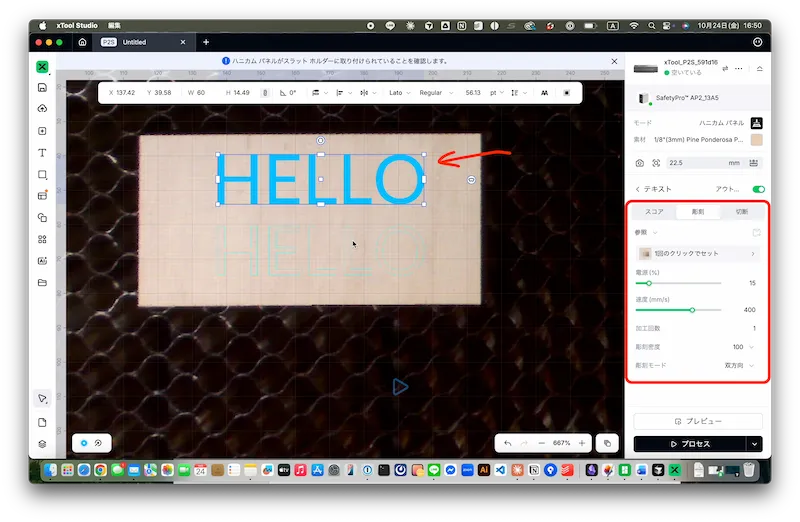Click the camera capture icon

[x=640, y=163]
